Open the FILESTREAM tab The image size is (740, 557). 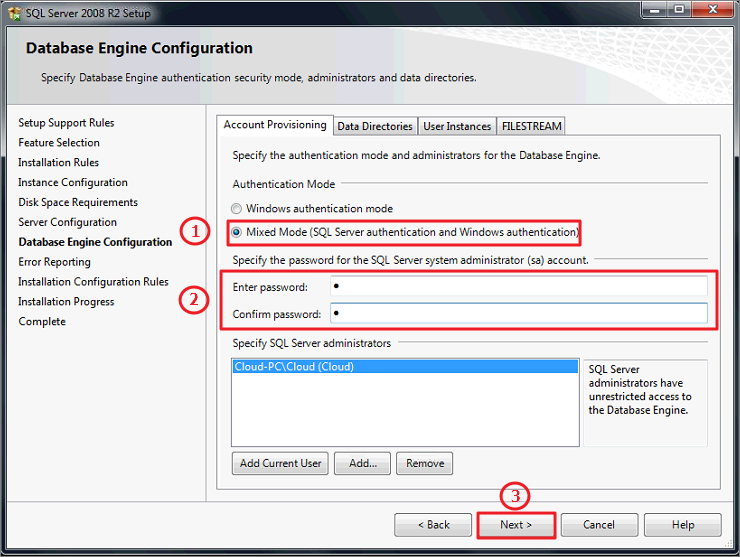click(x=531, y=127)
